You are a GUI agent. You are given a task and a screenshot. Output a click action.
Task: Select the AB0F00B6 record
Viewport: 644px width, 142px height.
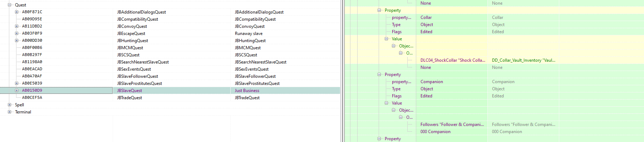click(x=32, y=48)
